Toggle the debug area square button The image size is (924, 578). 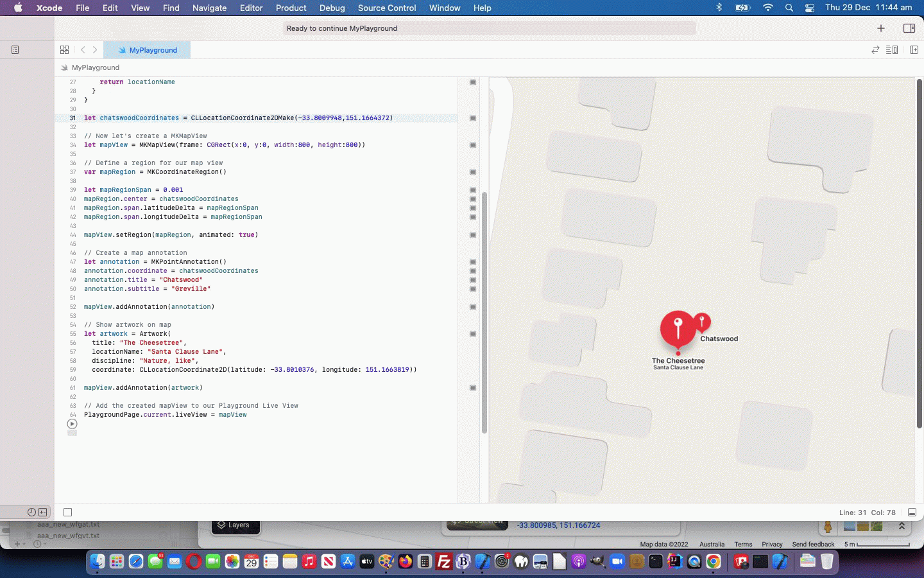[67, 512]
